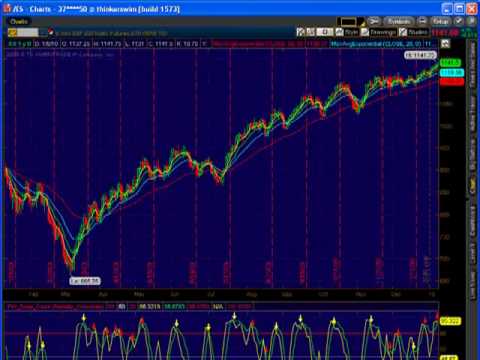Click the high price bubble at the chart top
Image resolution: width=480 pixels, height=360 pixels.
pos(420,55)
